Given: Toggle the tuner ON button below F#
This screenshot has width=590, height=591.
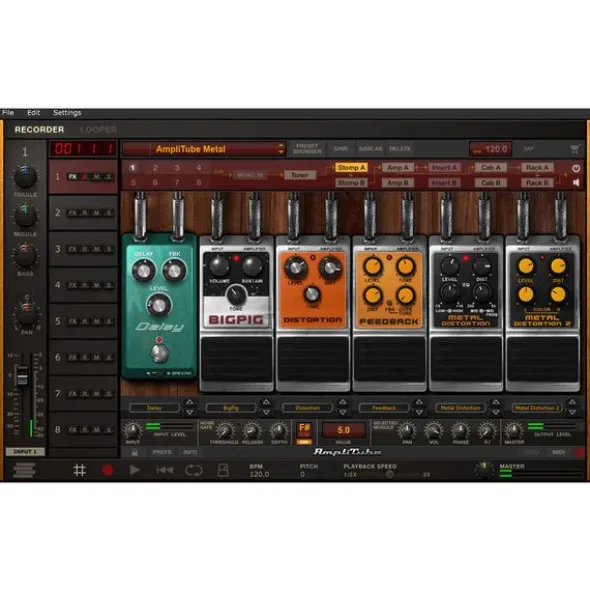Looking at the screenshot, I should pyautogui.click(x=304, y=441).
